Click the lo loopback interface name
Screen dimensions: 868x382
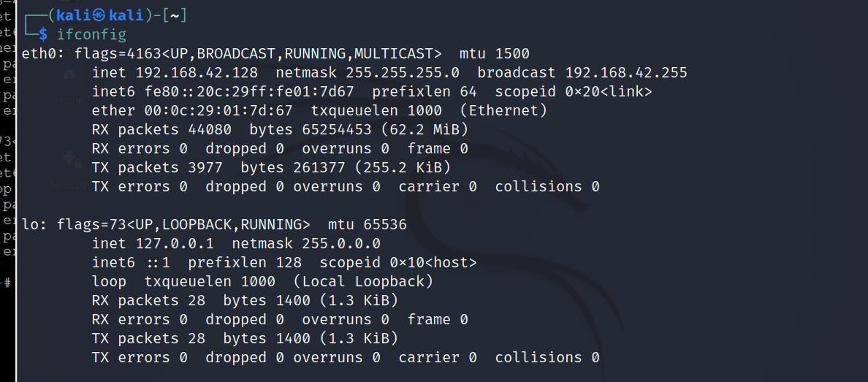tap(30, 224)
